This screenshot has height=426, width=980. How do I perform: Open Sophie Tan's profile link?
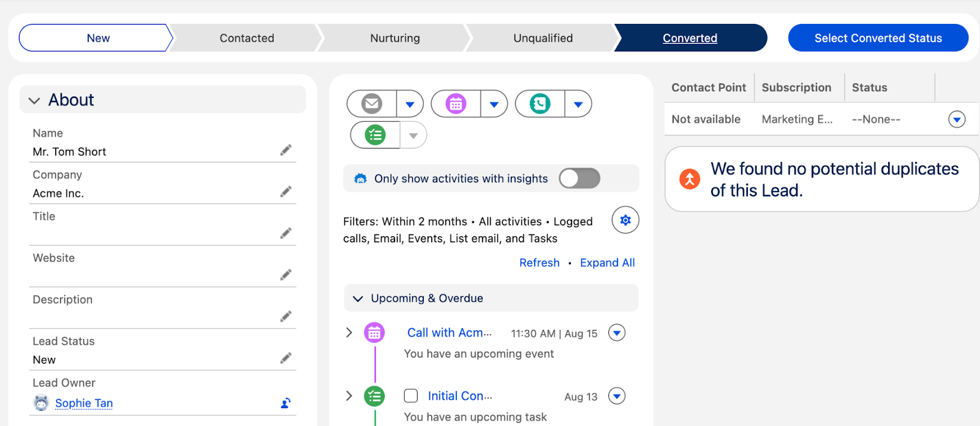[83, 403]
